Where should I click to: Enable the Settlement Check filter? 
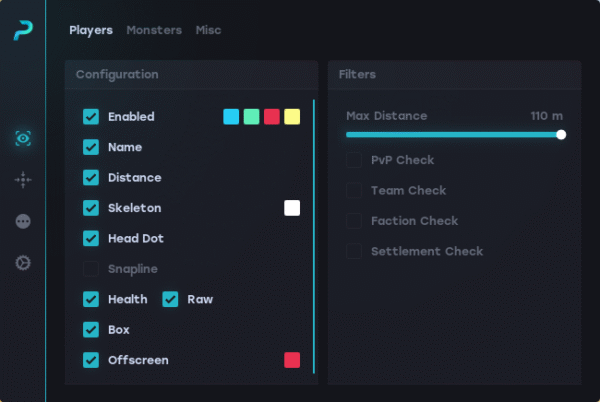(x=354, y=251)
